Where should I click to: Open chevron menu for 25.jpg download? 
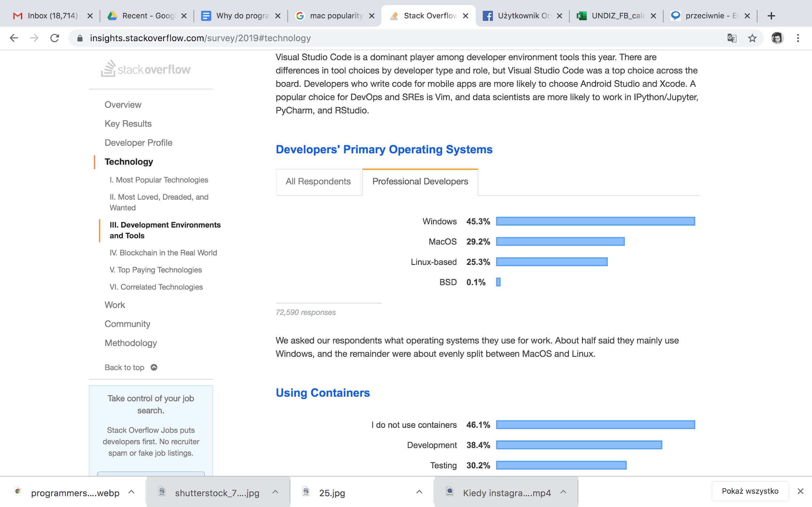[x=419, y=492]
